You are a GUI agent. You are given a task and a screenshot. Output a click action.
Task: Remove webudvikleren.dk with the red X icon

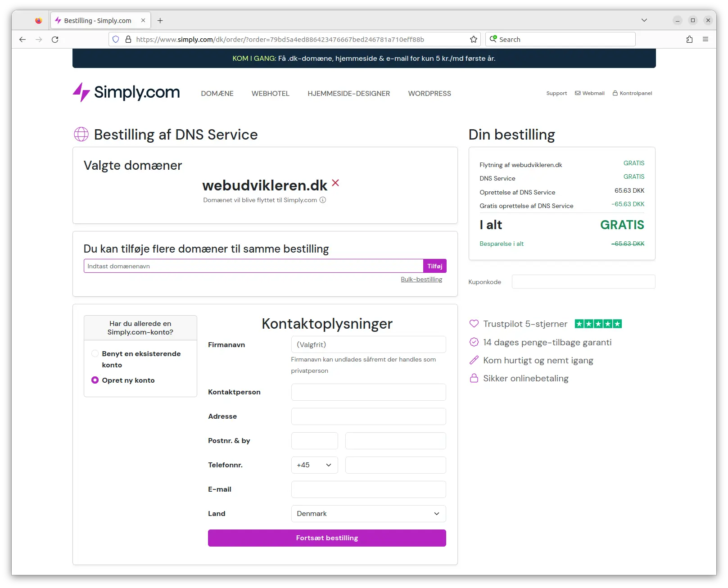click(335, 183)
